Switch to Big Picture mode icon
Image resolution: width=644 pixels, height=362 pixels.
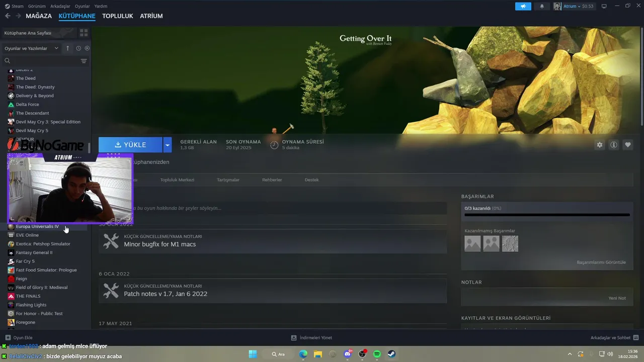(604, 6)
